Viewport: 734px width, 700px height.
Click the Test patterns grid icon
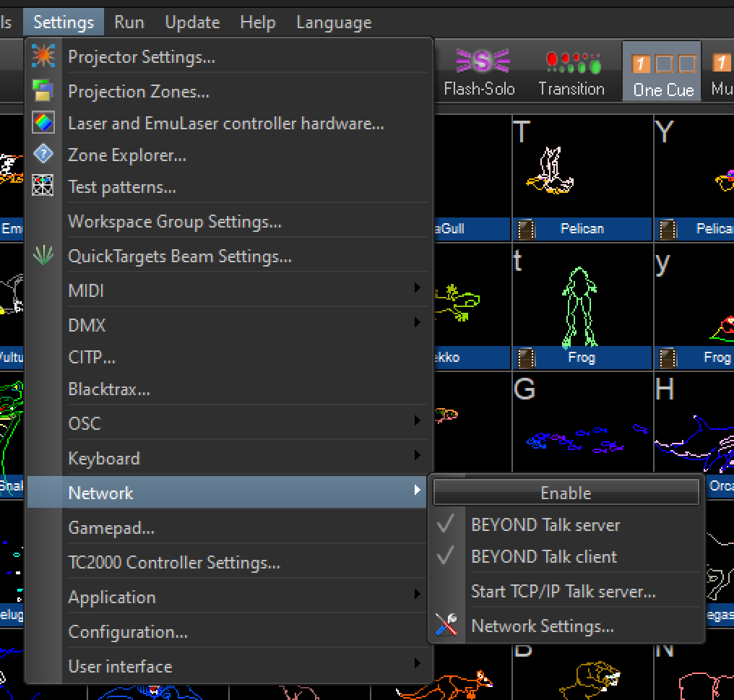tap(43, 187)
